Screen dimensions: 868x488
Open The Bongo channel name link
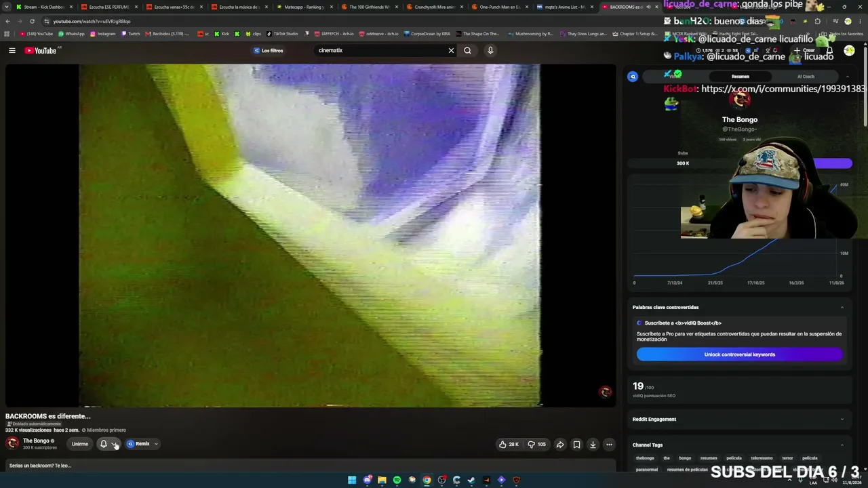click(36, 441)
